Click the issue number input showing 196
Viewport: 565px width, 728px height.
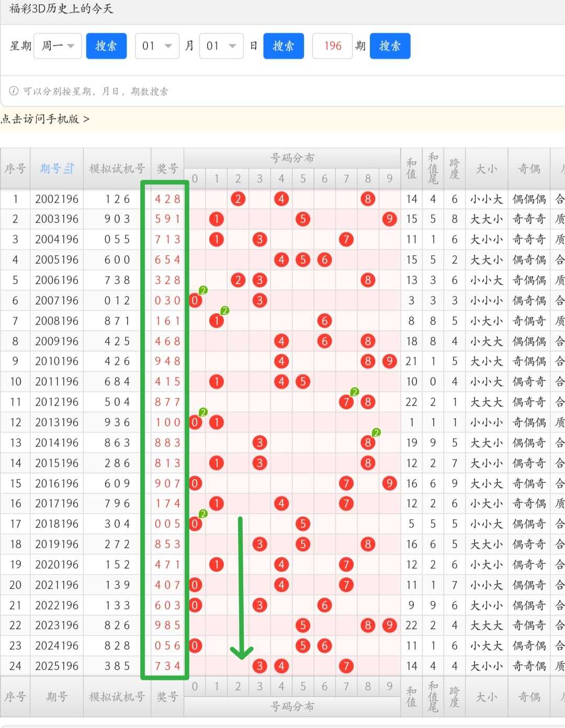332,46
